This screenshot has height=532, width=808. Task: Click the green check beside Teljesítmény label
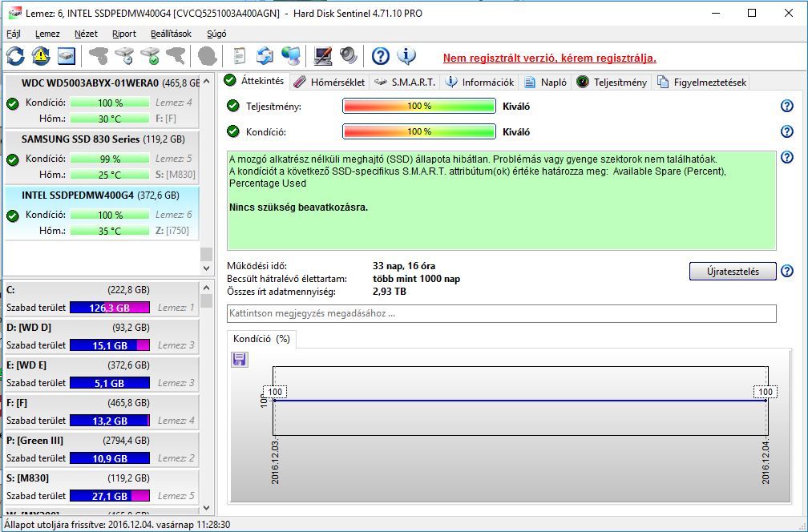[233, 106]
